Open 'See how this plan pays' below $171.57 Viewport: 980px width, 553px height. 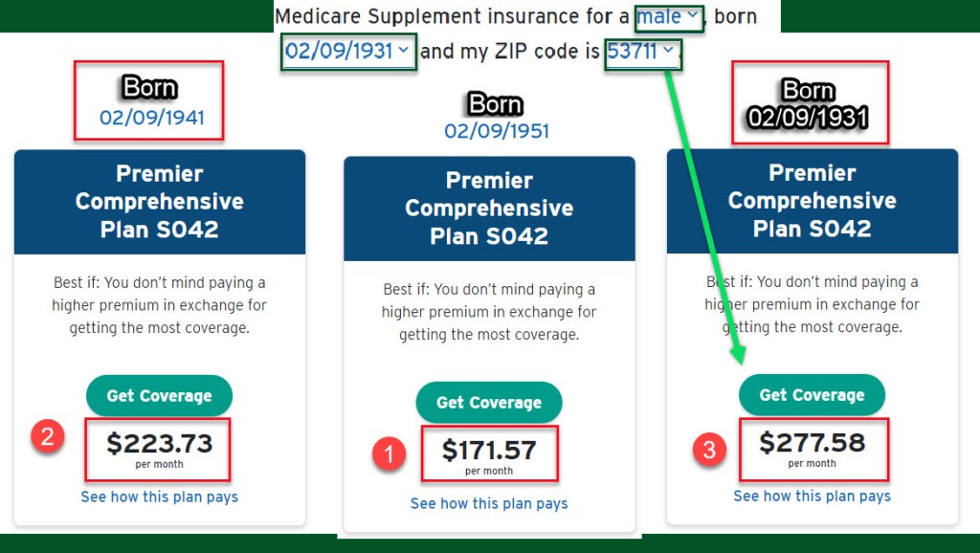click(489, 503)
